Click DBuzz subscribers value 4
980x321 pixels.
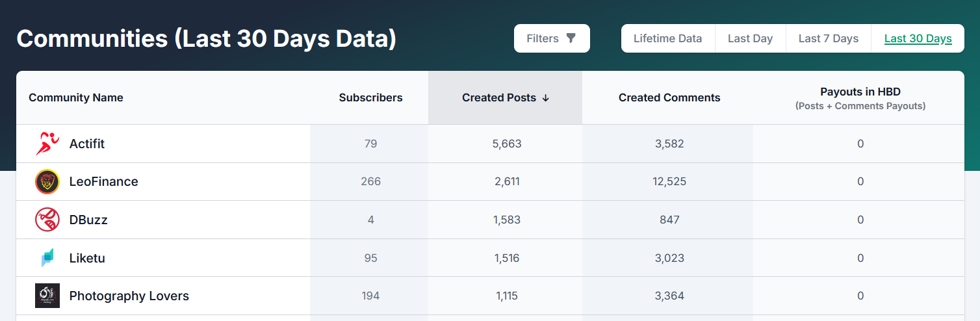(371, 220)
